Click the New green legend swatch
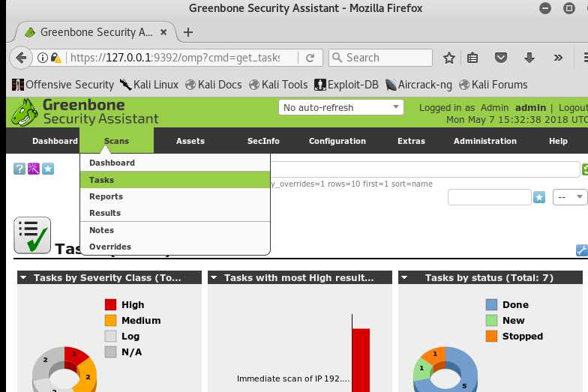 492,321
